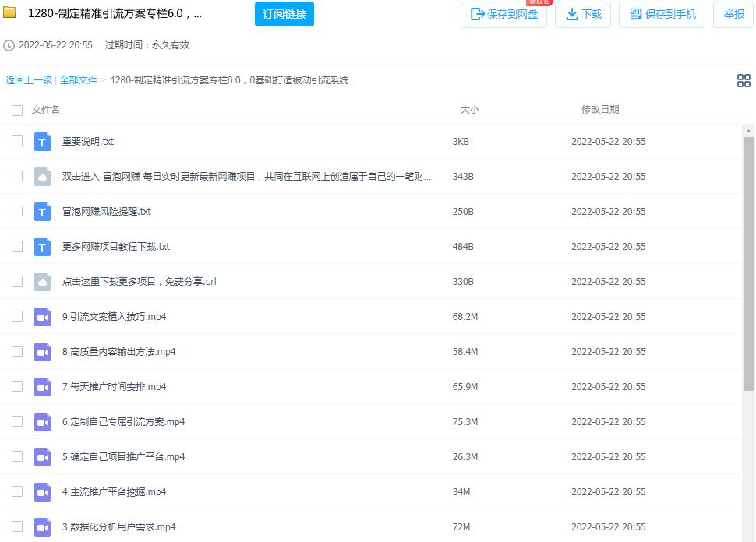756x542 pixels.
Task: Click the folder title 1280-制定精准引流方案专栏6.0
Action: (115, 13)
